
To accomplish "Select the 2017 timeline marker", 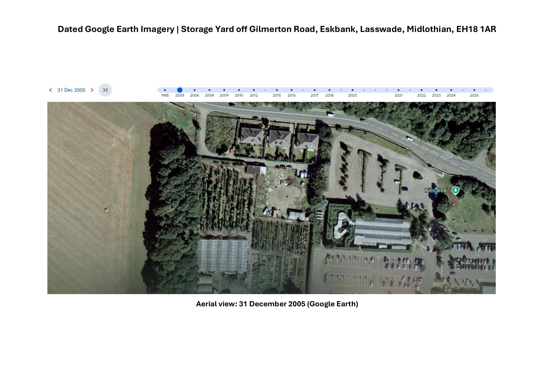I will click(x=315, y=90).
